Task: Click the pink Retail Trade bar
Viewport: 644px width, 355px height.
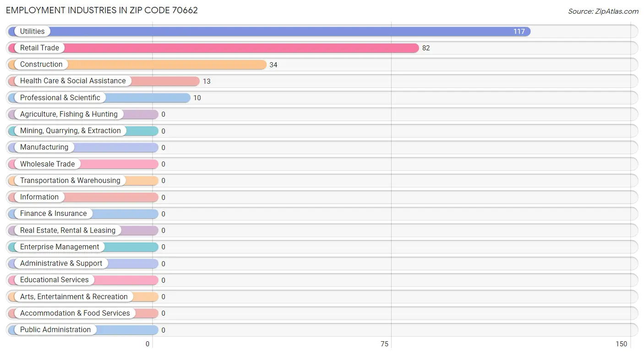Action: point(213,48)
